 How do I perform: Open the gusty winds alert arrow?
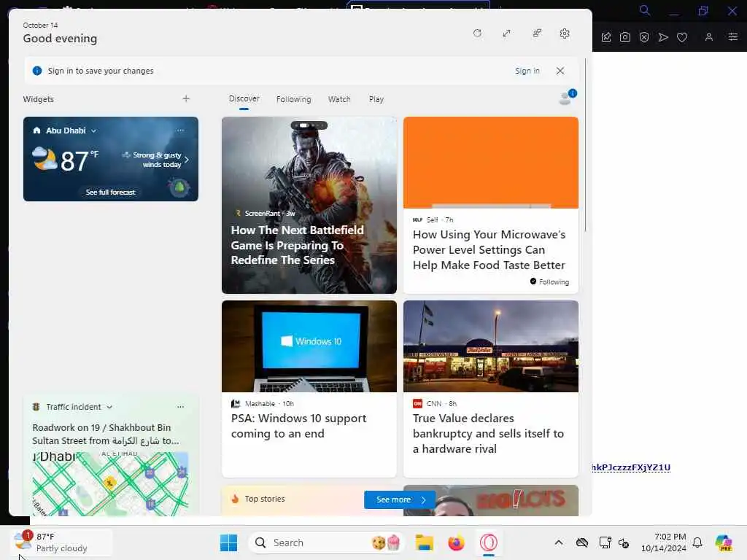point(187,160)
